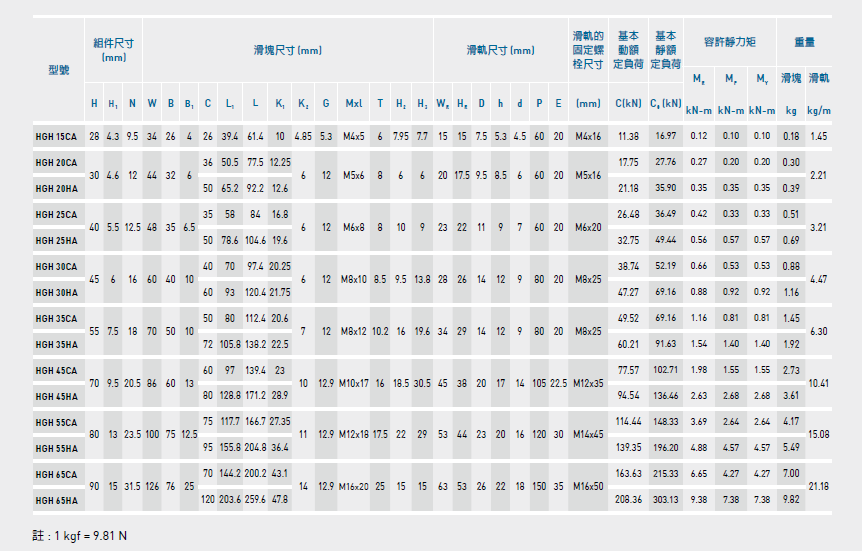Click the 型號 column header
862x551 pixels.
(58, 70)
